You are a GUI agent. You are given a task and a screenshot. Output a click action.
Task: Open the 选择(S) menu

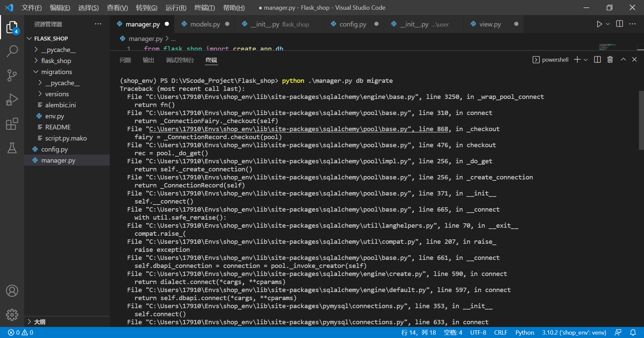click(88, 7)
